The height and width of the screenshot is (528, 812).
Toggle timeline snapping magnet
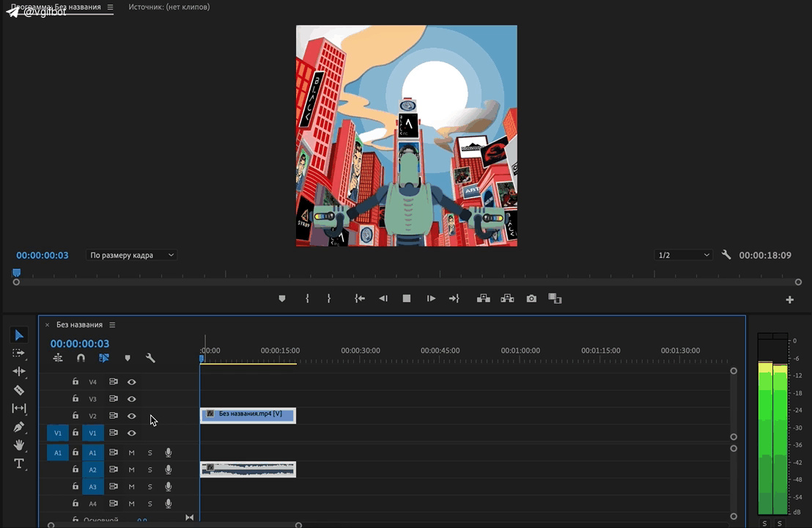coord(81,358)
